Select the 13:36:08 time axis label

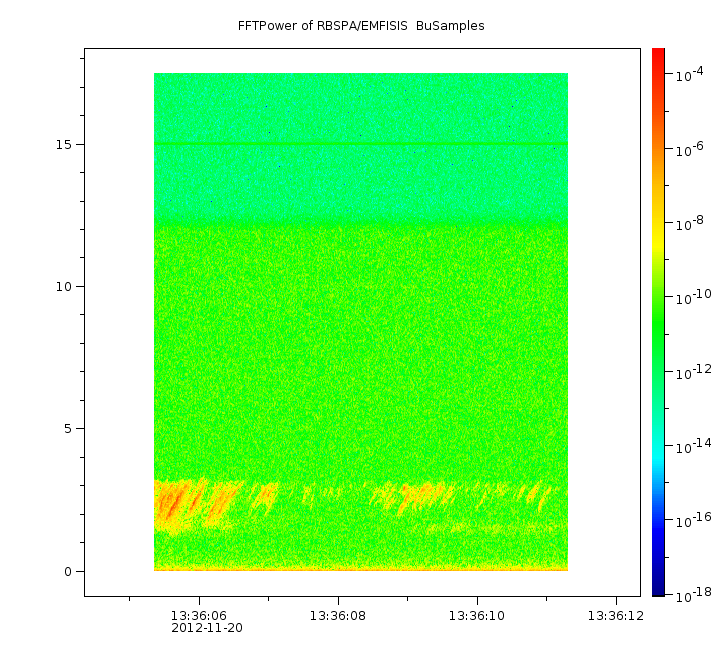click(337, 615)
